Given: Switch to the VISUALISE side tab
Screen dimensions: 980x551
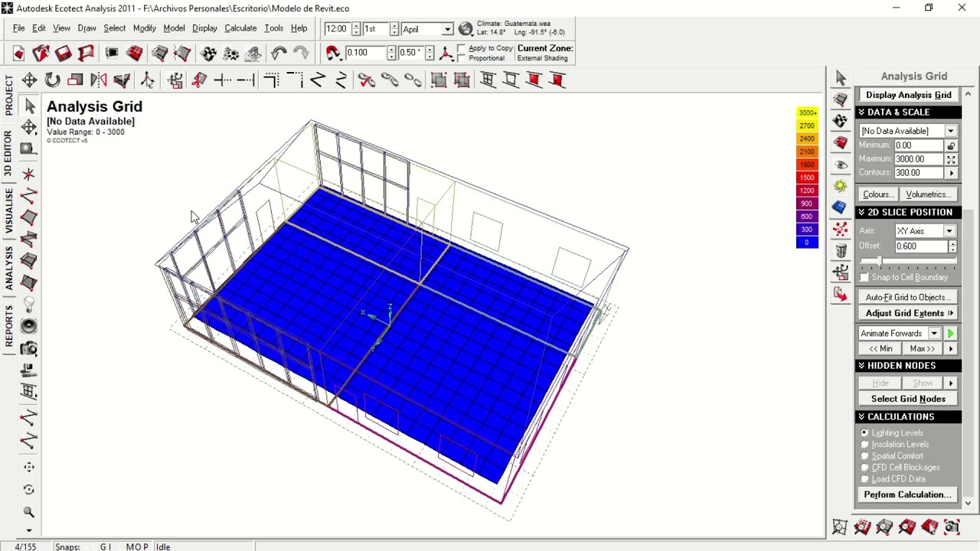Looking at the screenshot, I should [8, 211].
